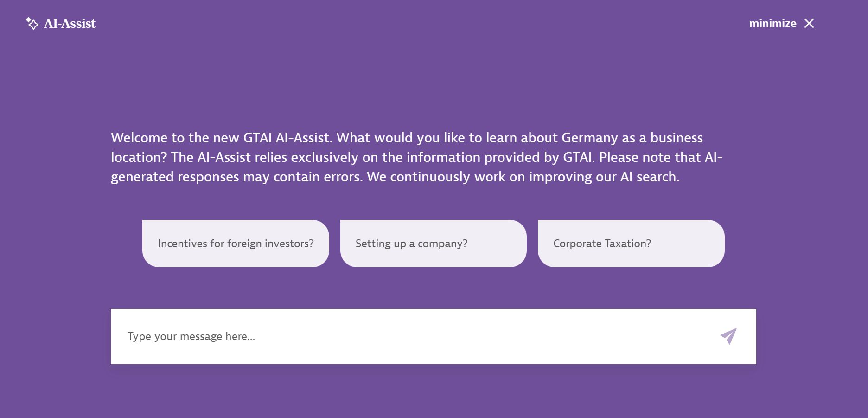Close the assistant with the X icon
Screen dimensions: 868x418
pyautogui.click(x=809, y=23)
